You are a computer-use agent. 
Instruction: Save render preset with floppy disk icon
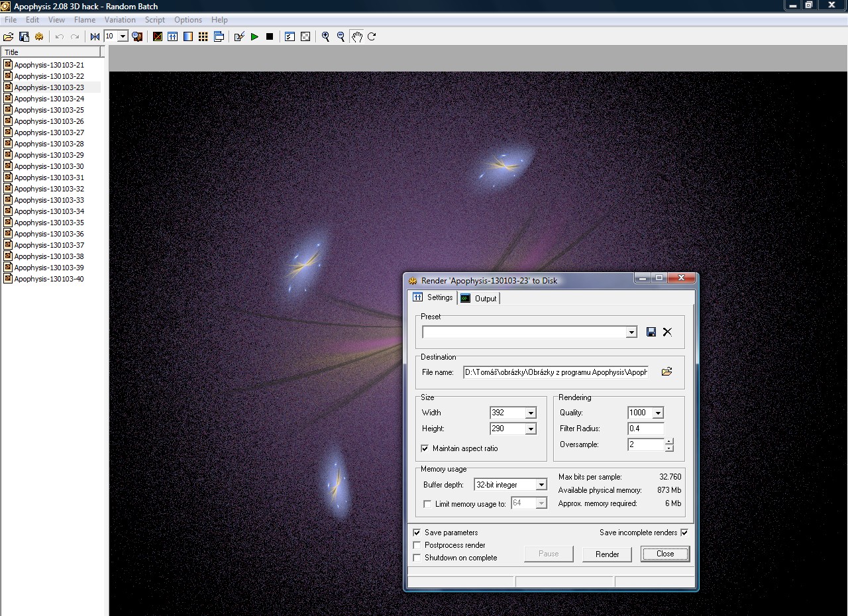tap(651, 332)
